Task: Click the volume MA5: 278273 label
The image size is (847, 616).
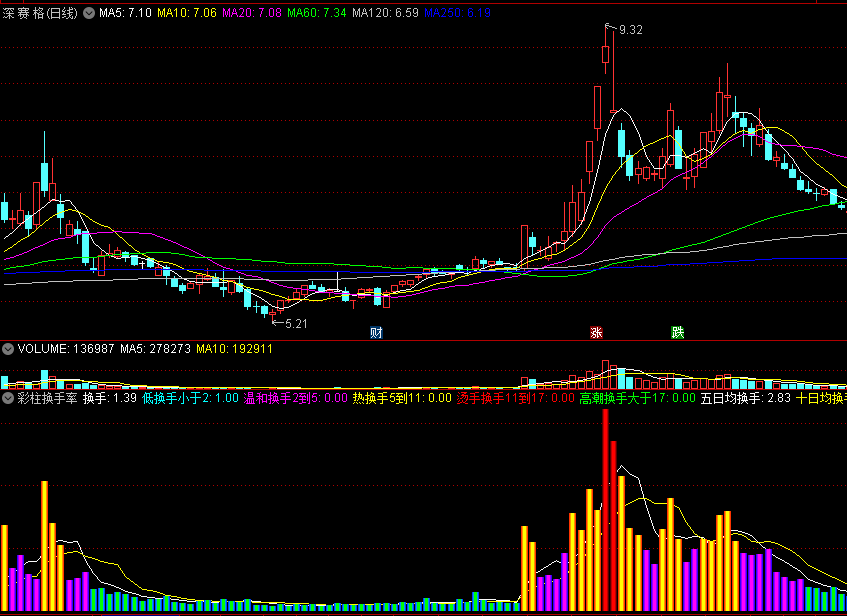Action: pyautogui.click(x=156, y=349)
